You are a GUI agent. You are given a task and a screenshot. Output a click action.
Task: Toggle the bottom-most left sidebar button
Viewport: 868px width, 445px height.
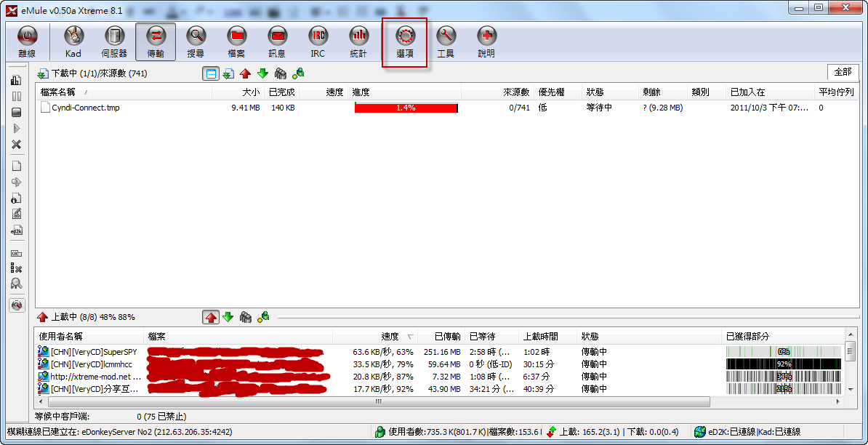pyautogui.click(x=17, y=305)
